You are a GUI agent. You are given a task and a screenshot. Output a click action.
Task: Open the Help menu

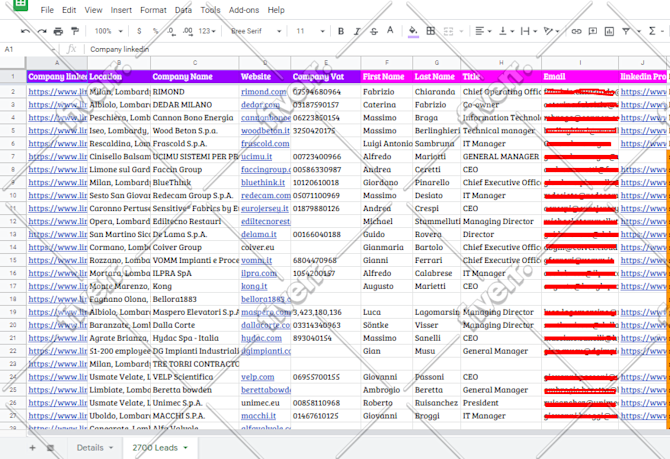coord(276,10)
